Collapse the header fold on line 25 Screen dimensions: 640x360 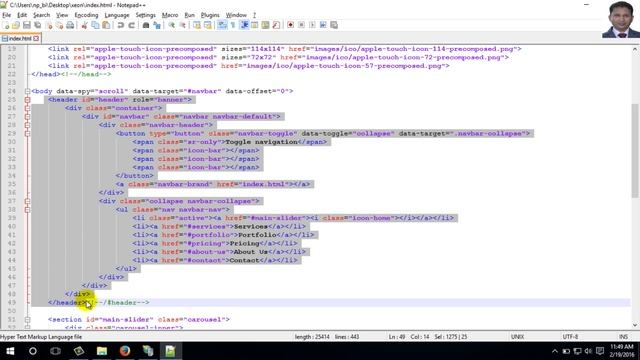pyautogui.click(x=27, y=100)
